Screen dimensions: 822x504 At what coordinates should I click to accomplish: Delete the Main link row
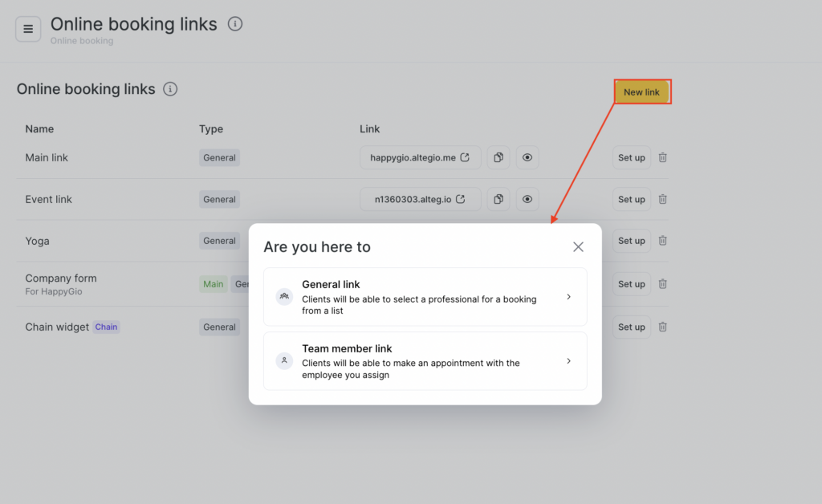tap(662, 158)
